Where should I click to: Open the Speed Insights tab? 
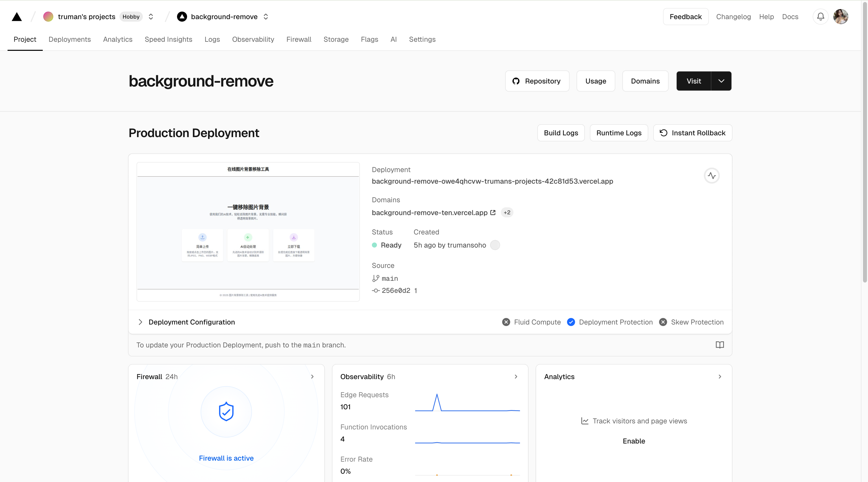(168, 39)
